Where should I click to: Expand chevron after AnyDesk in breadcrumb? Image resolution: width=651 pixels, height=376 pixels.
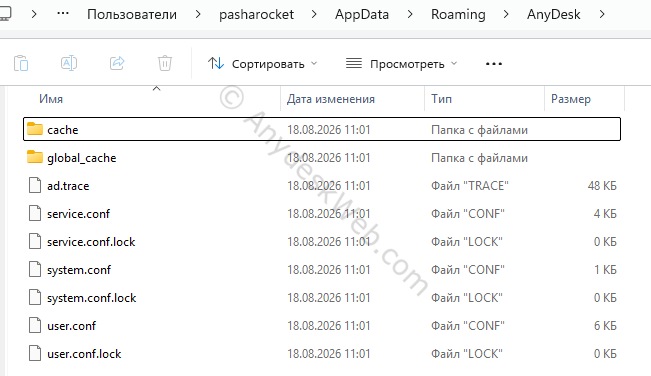point(602,15)
